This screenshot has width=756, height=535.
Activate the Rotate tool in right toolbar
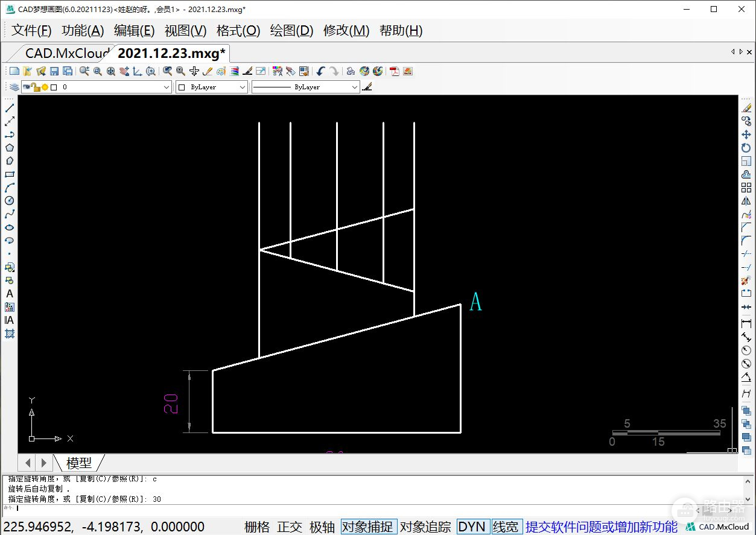click(746, 148)
